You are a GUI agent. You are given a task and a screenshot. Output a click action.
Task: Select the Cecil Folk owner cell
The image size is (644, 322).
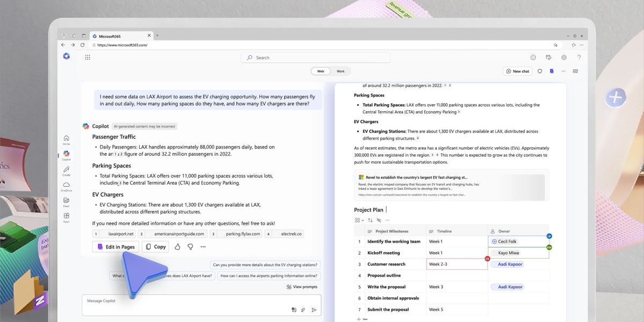[x=518, y=241]
